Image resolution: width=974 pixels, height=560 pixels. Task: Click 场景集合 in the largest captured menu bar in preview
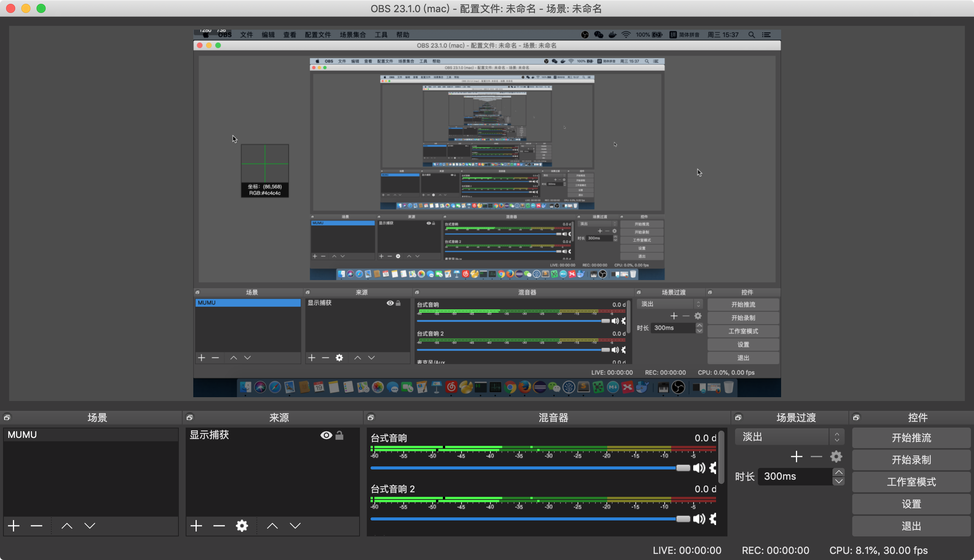click(x=353, y=35)
